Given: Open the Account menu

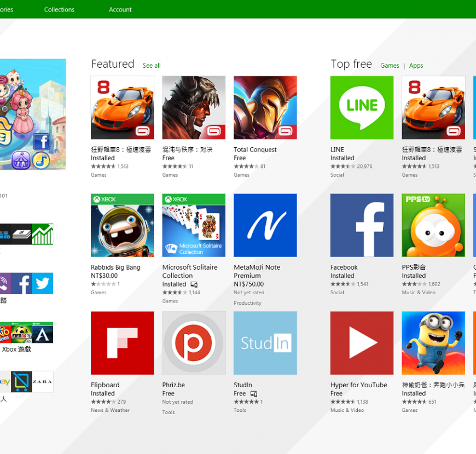Looking at the screenshot, I should (120, 9).
